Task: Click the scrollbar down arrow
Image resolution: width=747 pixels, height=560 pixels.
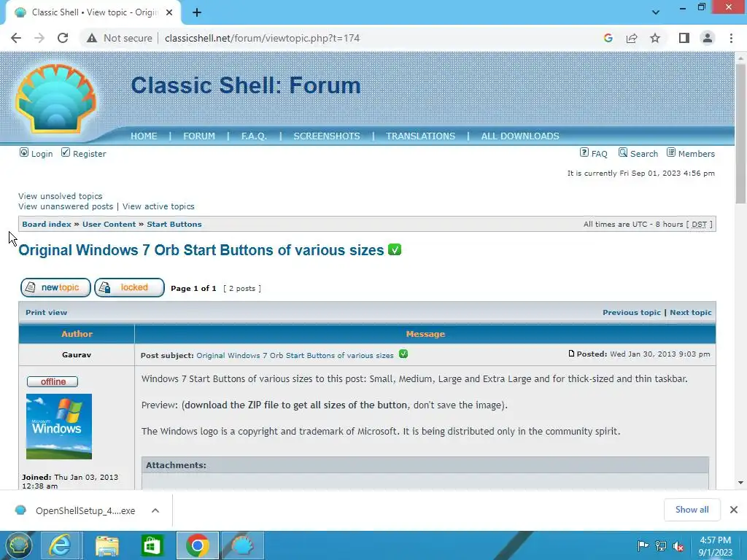Action: tap(740, 483)
